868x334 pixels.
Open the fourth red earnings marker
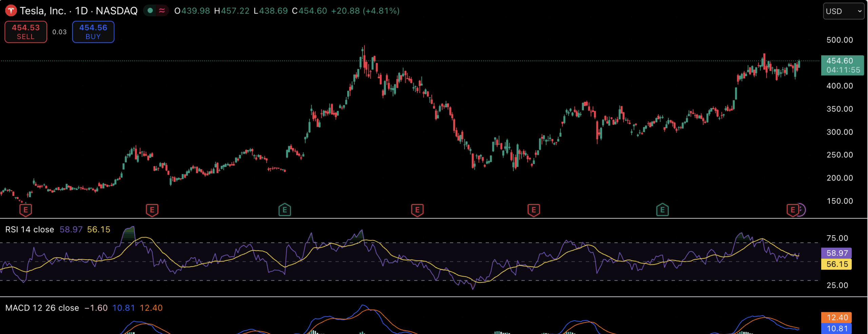coord(534,210)
